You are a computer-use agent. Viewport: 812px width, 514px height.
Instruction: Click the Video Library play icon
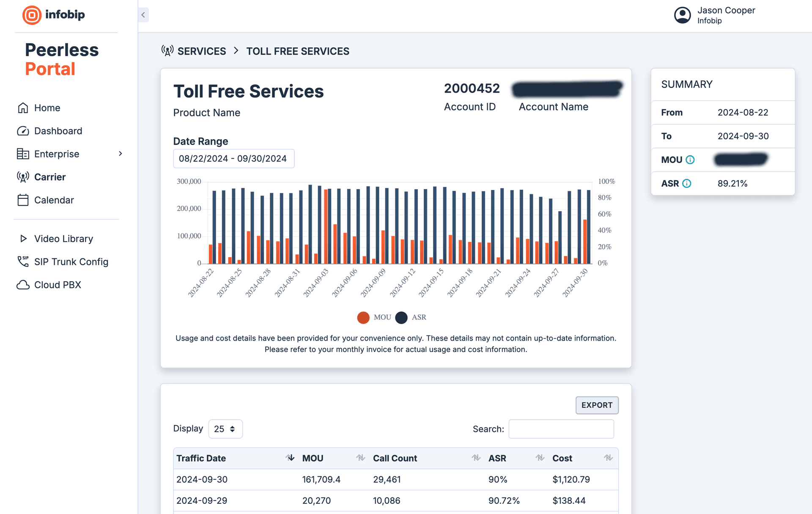pos(23,239)
